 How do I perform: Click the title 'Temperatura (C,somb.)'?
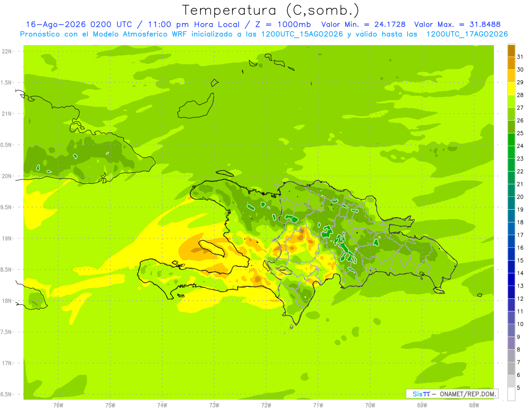click(270, 10)
